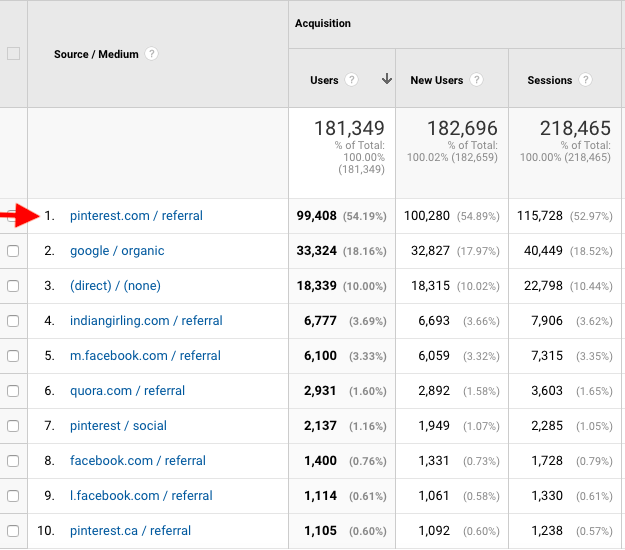Click Users value 1,400 for facebook.com
This screenshot has height=550, width=625.
point(320,461)
